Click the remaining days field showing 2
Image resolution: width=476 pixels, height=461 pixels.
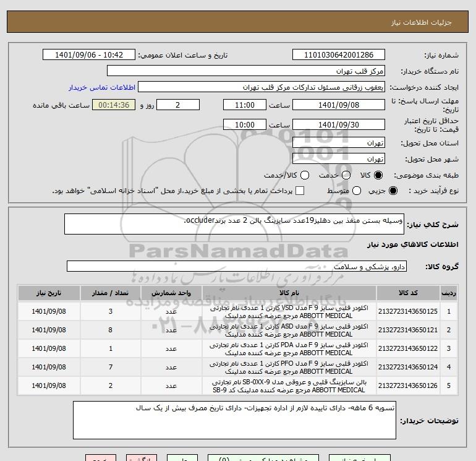(178, 105)
